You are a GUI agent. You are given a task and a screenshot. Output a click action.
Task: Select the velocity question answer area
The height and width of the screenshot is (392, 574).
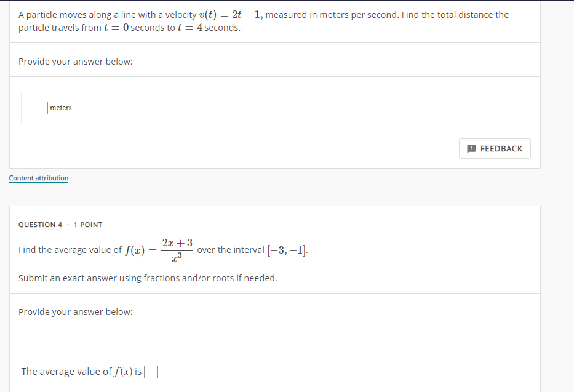pos(274,108)
